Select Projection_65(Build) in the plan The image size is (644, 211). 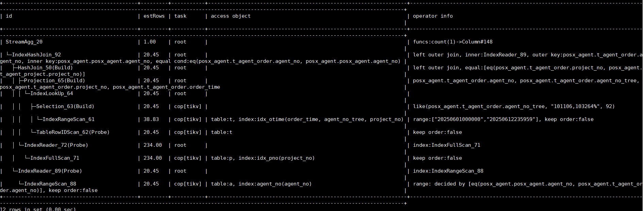tap(54, 81)
